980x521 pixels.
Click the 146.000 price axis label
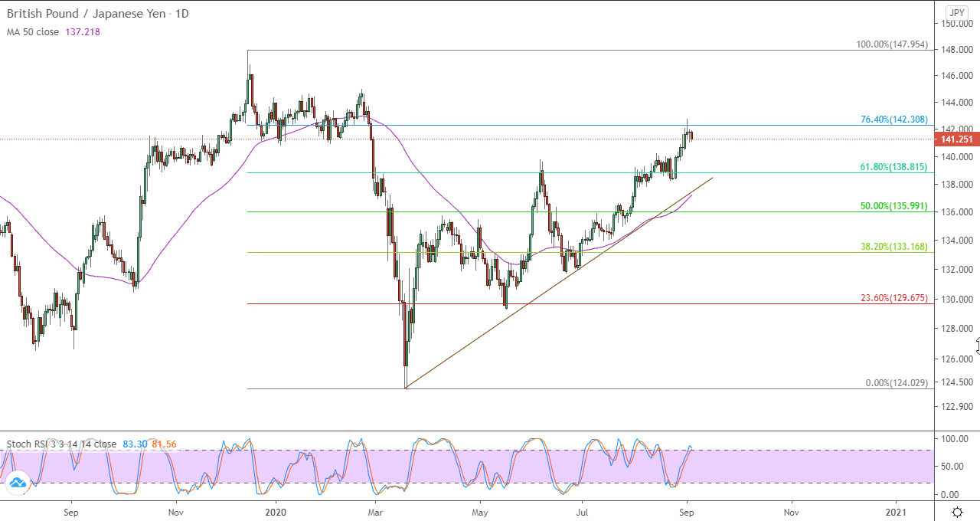tap(956, 76)
